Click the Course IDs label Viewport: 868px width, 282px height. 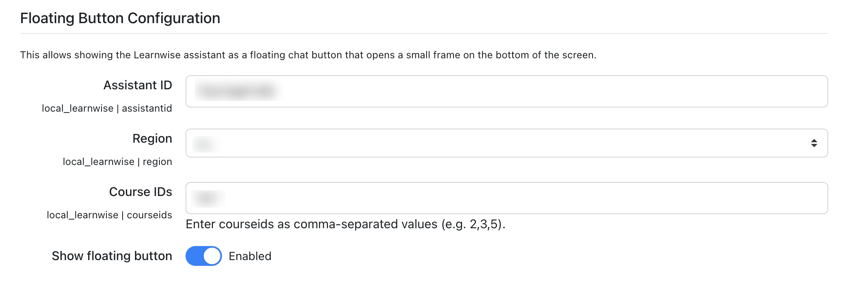coord(141,192)
